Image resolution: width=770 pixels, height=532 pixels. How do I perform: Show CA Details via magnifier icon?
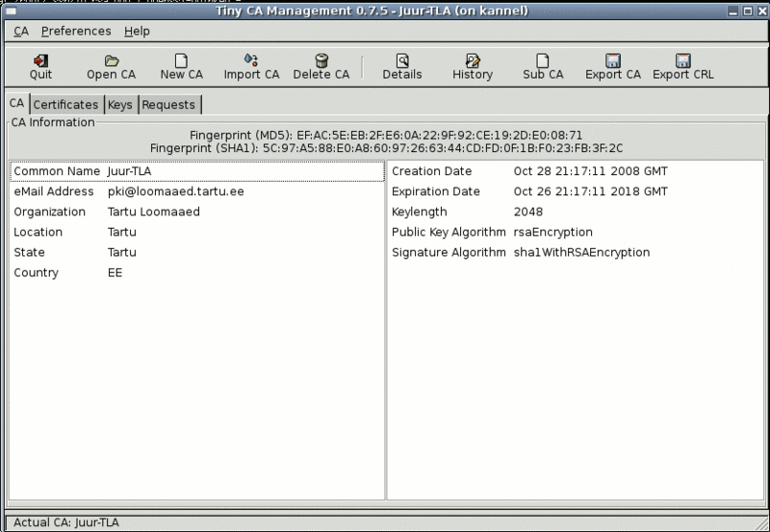402,61
